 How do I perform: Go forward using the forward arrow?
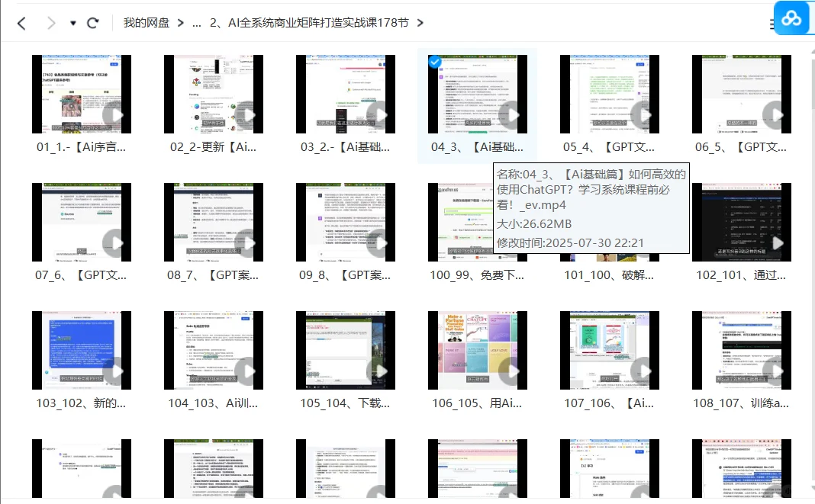click(x=51, y=23)
